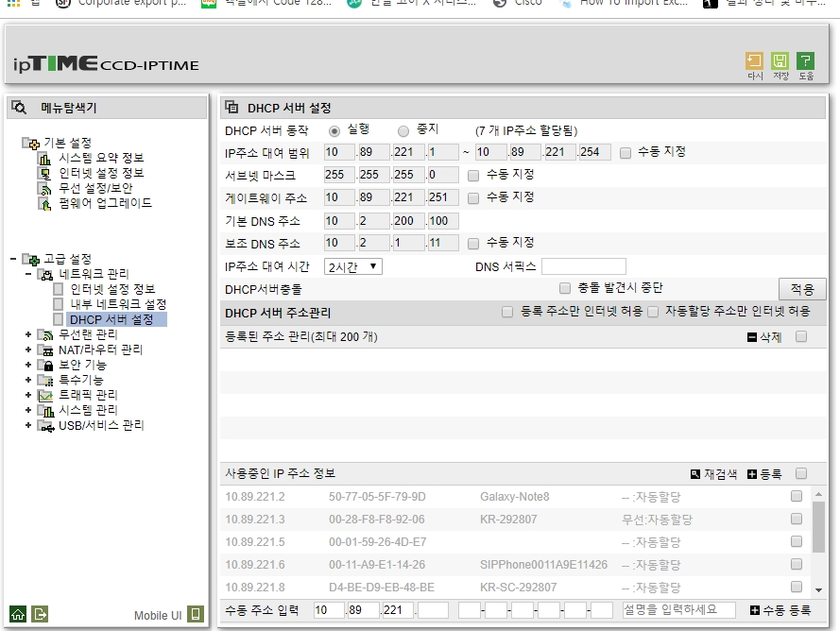Expand the NAT/라우터 관리 node

coord(28,350)
